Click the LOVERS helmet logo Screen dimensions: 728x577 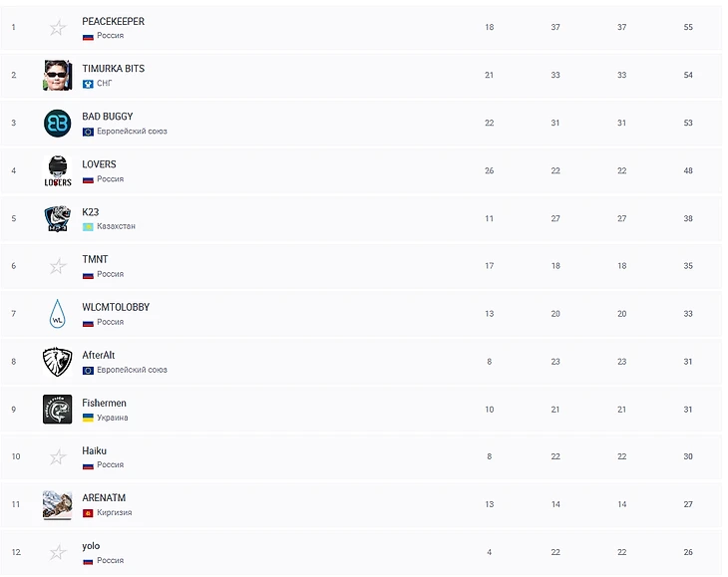(58, 170)
